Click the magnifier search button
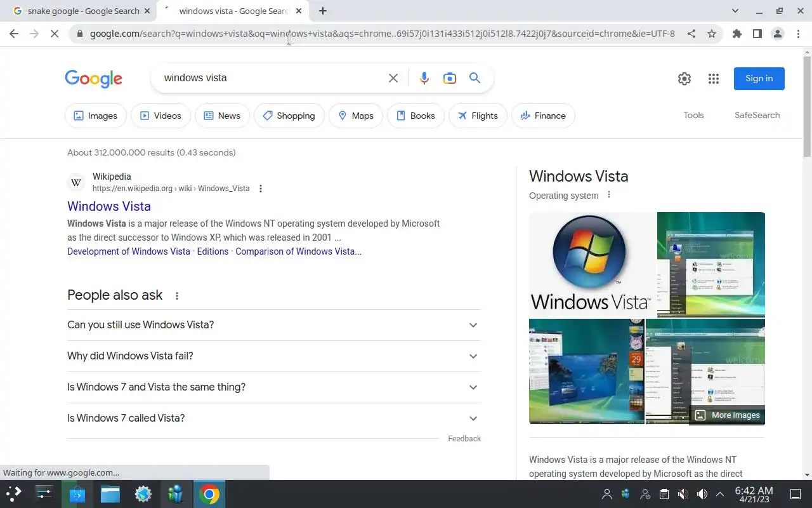 tap(475, 78)
